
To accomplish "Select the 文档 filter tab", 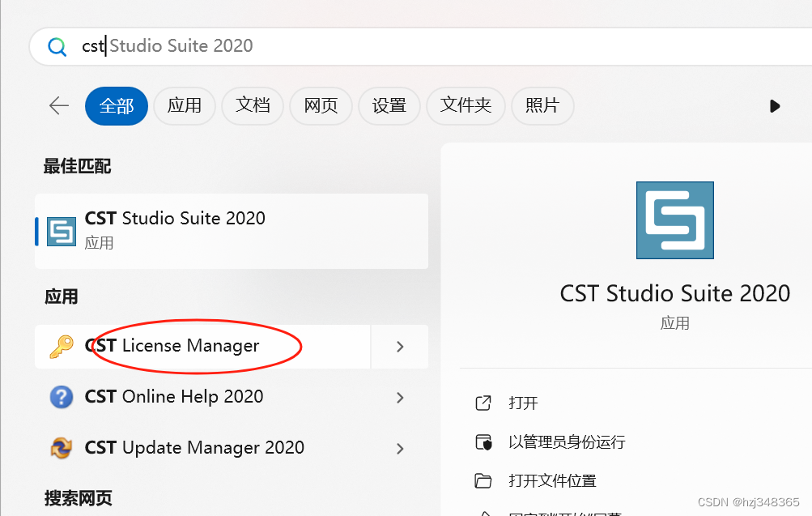I will click(x=252, y=105).
